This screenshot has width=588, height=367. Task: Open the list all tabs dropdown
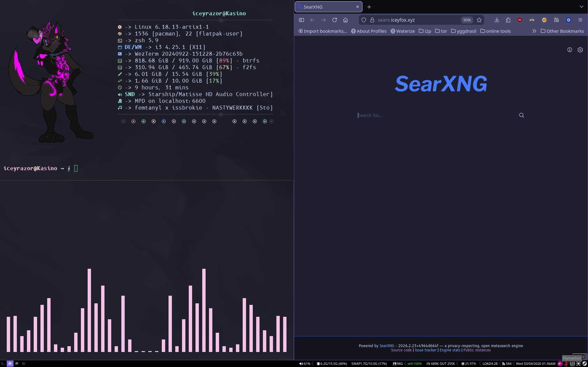pos(581,7)
